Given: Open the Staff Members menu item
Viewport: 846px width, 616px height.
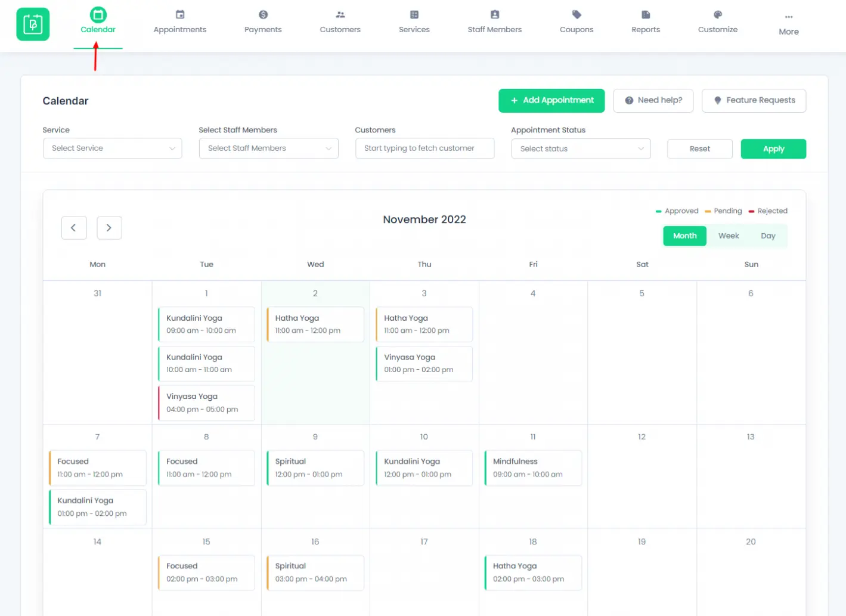Looking at the screenshot, I should (x=495, y=29).
